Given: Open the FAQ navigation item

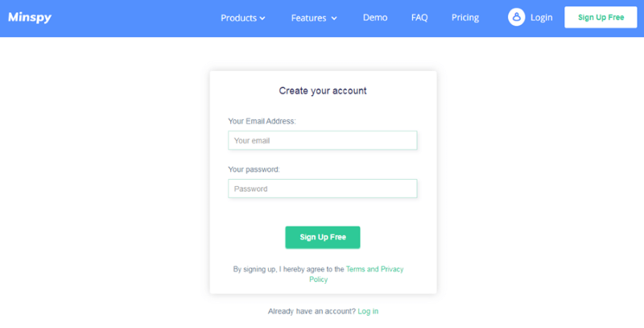Looking at the screenshot, I should (419, 18).
